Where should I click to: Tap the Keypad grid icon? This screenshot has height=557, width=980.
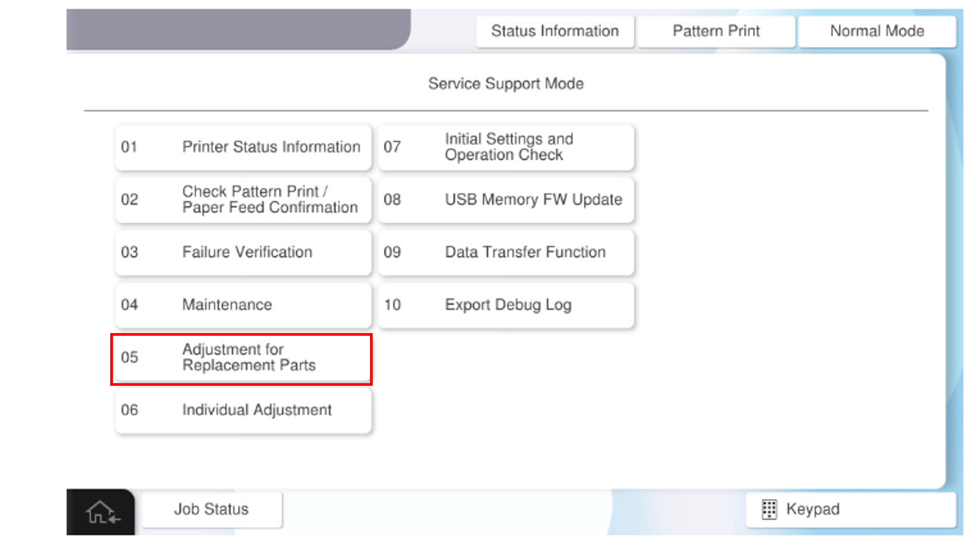pos(769,510)
